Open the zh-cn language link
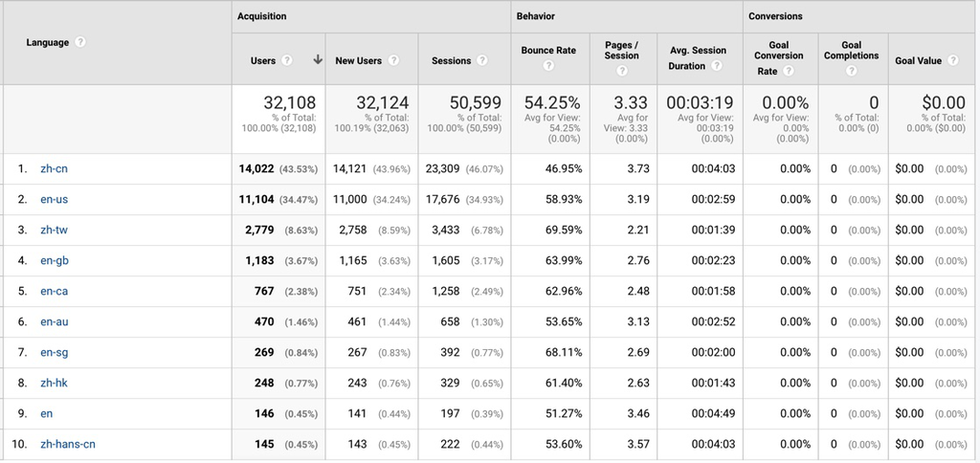Screen dimensions: 980x463 tap(54, 168)
